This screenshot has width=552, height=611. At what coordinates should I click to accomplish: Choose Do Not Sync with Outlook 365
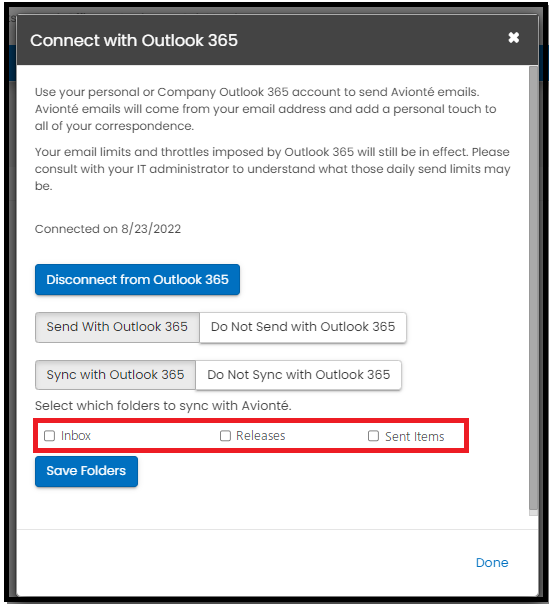point(298,375)
